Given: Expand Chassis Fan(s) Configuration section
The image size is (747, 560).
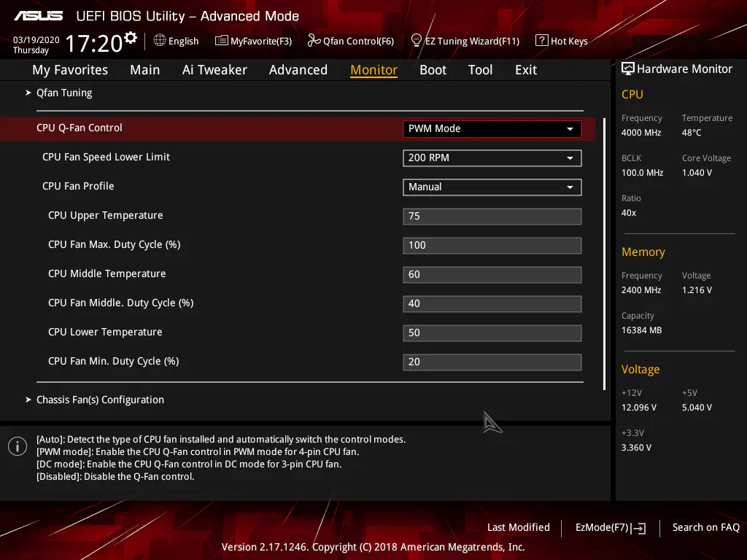Looking at the screenshot, I should click(x=100, y=400).
